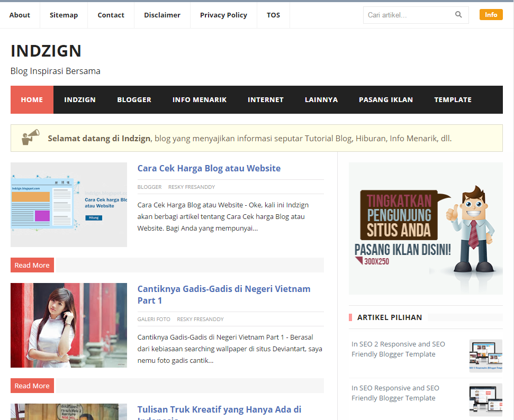This screenshot has width=514, height=420.
Task: Click Read More under the Vietnam article
Action: click(32, 386)
